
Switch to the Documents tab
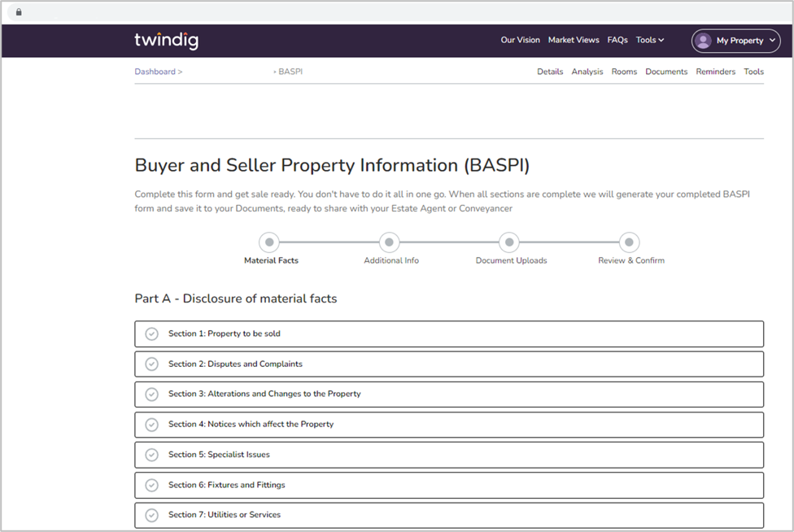point(666,72)
